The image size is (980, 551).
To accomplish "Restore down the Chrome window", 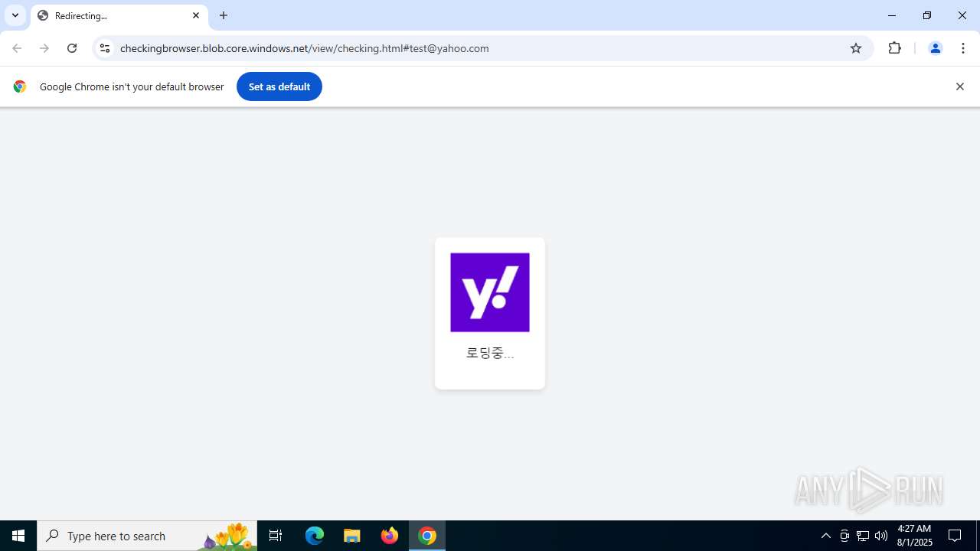I will click(927, 15).
